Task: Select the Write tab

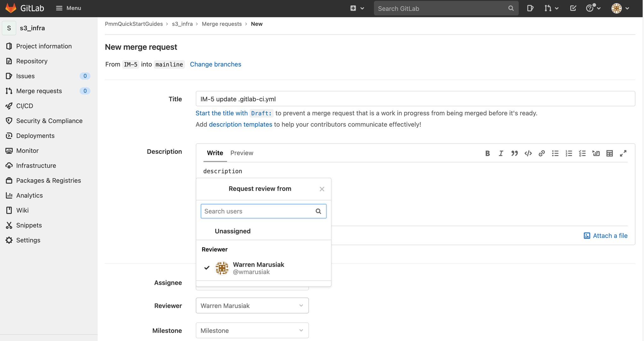Action: [x=214, y=153]
